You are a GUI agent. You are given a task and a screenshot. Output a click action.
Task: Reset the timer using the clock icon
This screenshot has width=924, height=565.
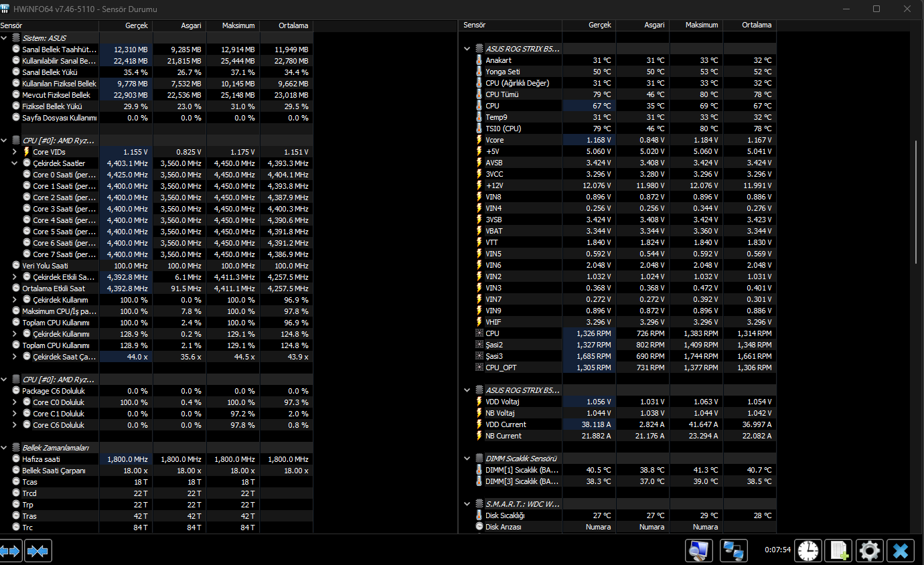pyautogui.click(x=808, y=551)
